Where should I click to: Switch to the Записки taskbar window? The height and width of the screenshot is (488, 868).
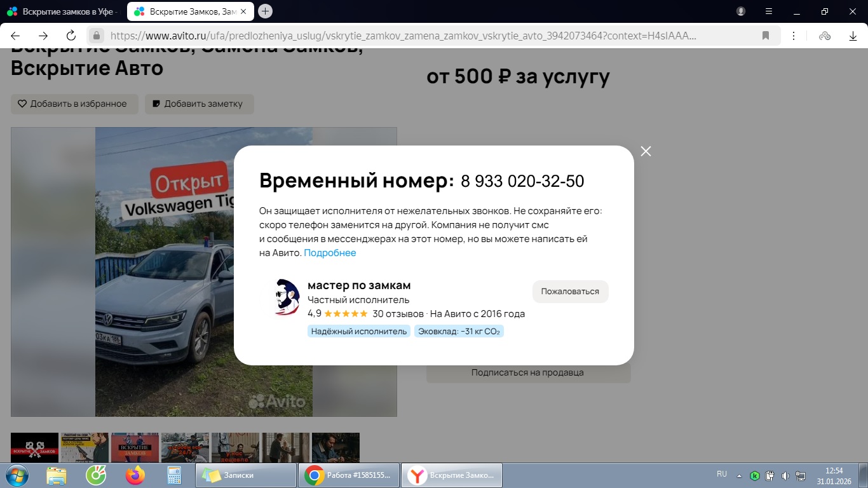coord(246,475)
